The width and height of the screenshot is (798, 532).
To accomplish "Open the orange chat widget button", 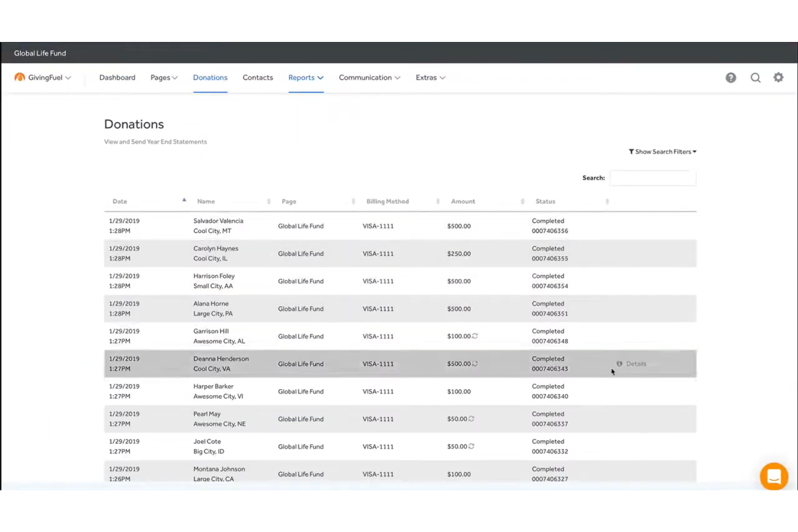I will 774,476.
